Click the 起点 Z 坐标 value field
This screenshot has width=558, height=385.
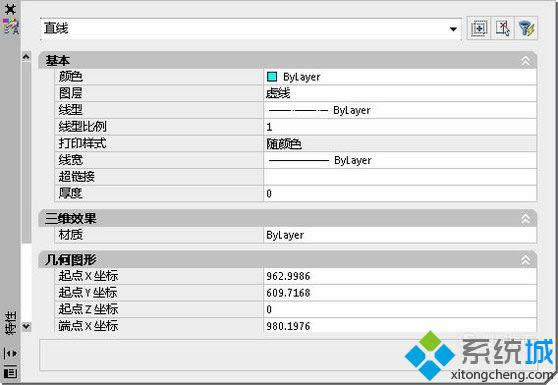point(400,310)
